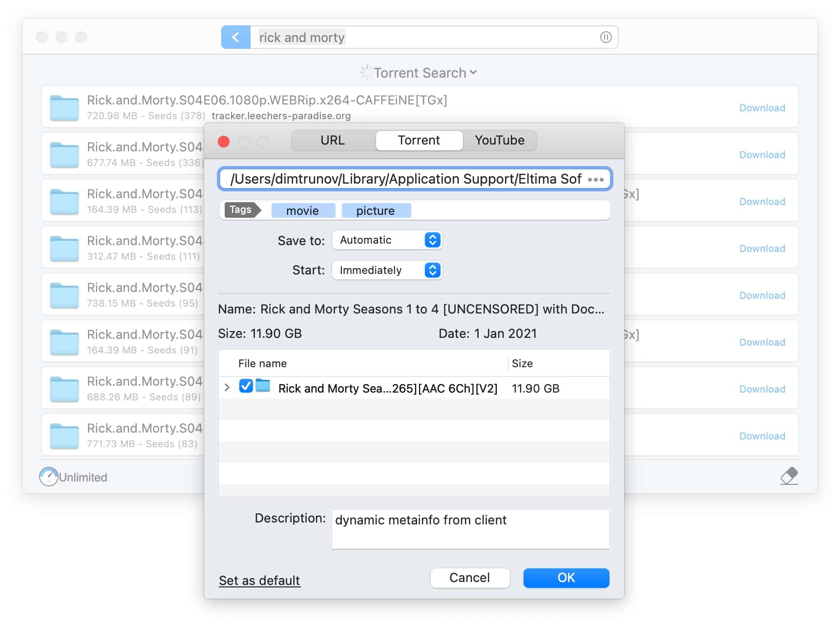Click the OK button

566,578
